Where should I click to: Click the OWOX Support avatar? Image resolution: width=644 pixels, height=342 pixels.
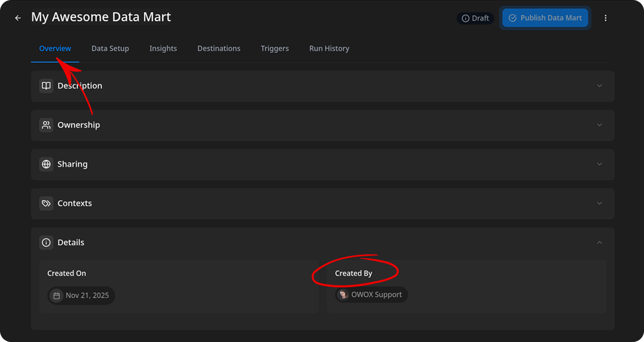pyautogui.click(x=344, y=295)
